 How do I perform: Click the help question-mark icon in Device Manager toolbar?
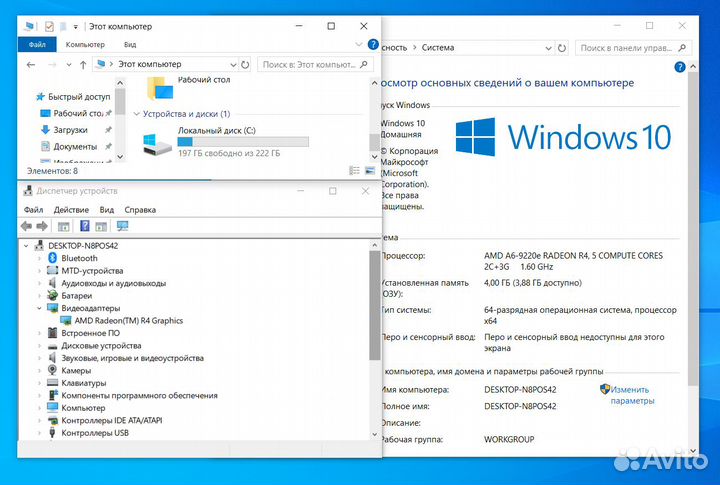(x=85, y=226)
